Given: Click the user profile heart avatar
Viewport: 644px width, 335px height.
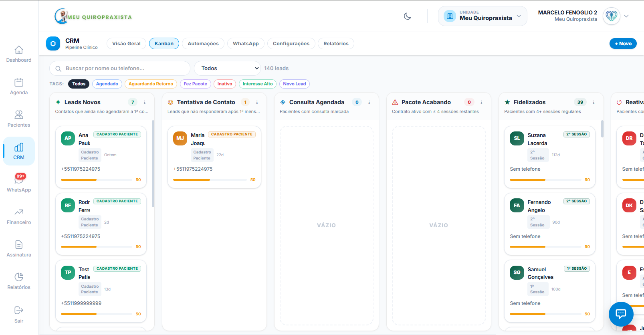Looking at the screenshot, I should 612,16.
